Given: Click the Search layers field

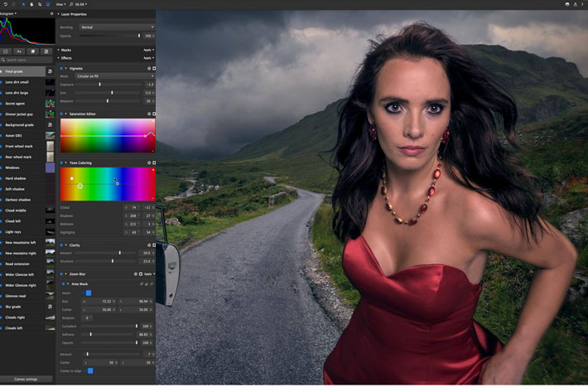Looking at the screenshot, I should pyautogui.click(x=27, y=60).
